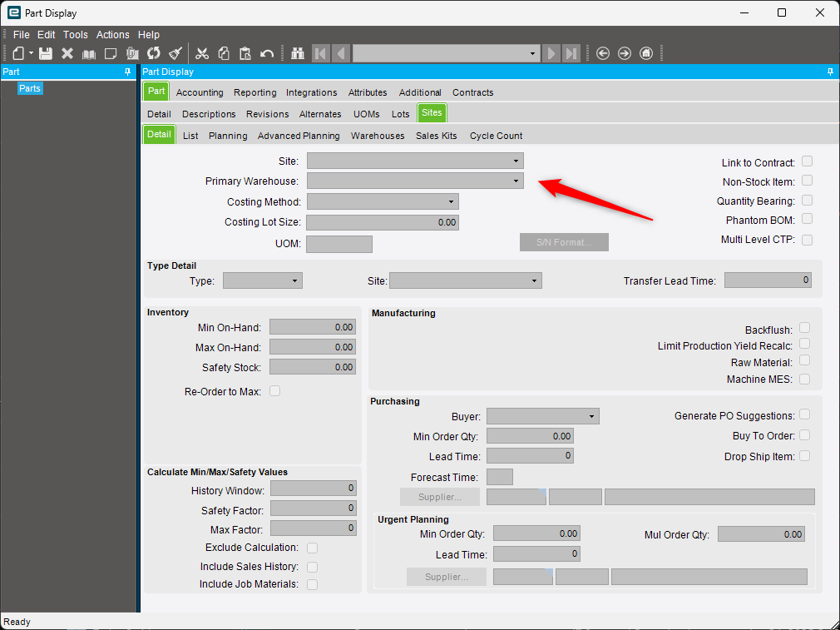Enable the Backflush checkbox
The image size is (840, 630).
pyautogui.click(x=804, y=328)
